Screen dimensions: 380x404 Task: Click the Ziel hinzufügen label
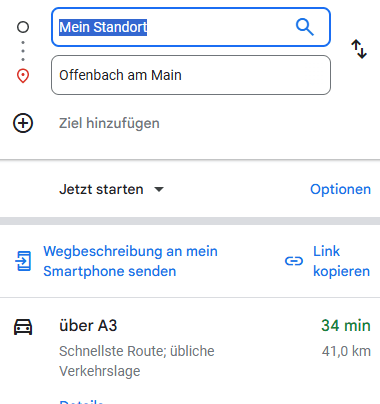click(x=109, y=123)
